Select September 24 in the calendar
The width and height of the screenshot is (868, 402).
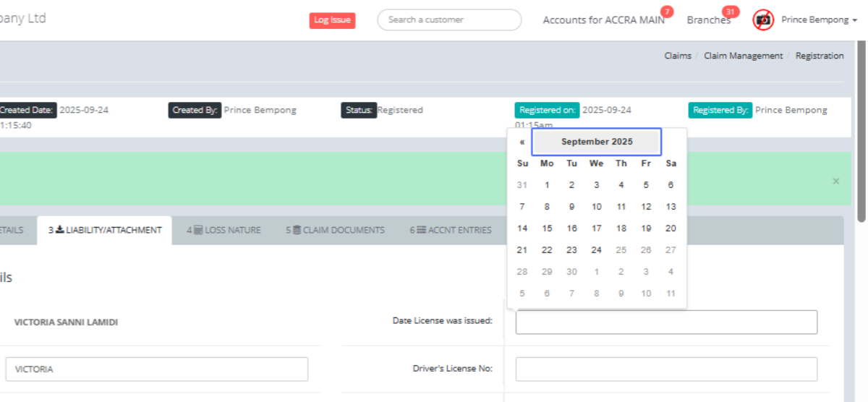596,250
